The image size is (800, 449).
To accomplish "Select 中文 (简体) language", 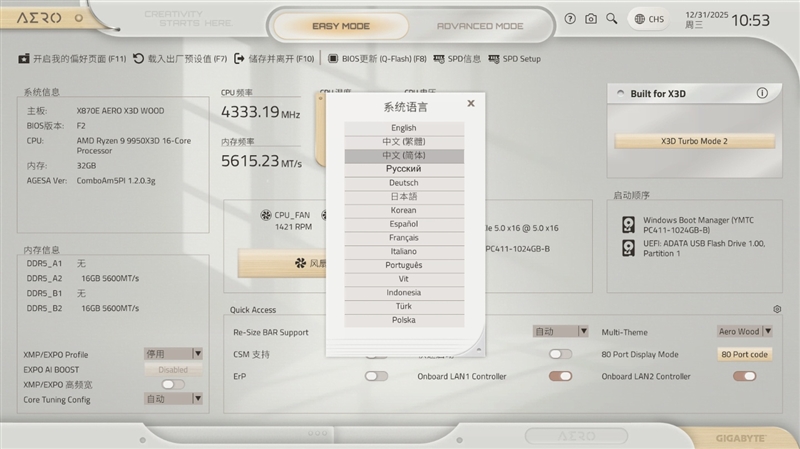I will (x=404, y=155).
